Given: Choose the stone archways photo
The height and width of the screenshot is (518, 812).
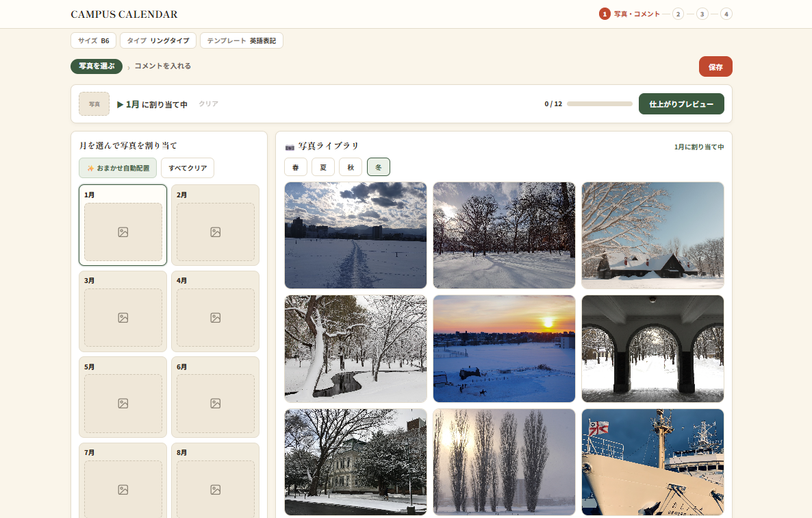Looking at the screenshot, I should point(652,349).
